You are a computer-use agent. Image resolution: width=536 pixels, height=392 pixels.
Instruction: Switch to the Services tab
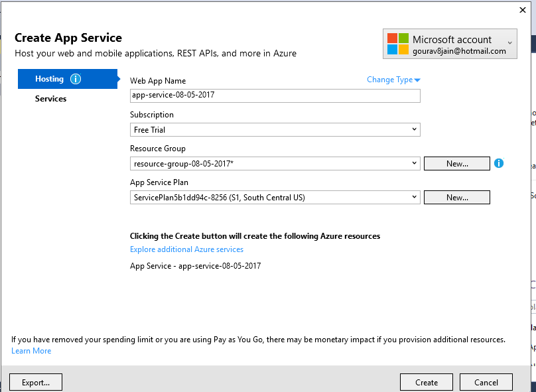(x=51, y=99)
